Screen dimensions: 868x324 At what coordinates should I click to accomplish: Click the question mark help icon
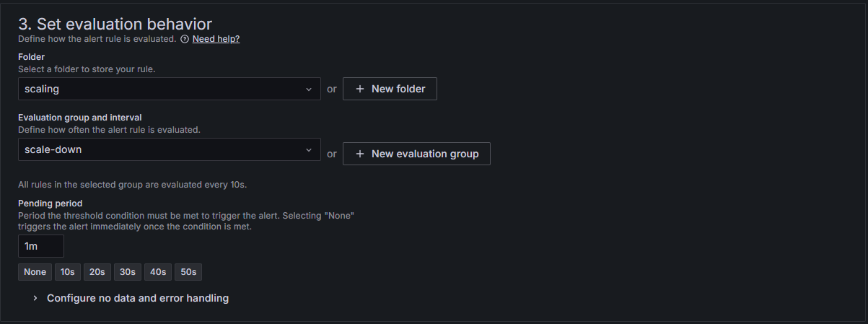pyautogui.click(x=185, y=39)
